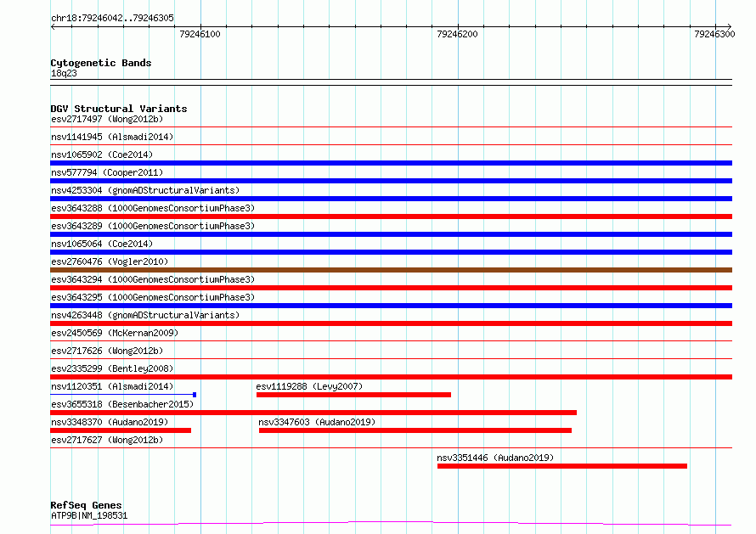Click the esv2717626 (Wong2012b) label
756x534 pixels.
tap(107, 351)
